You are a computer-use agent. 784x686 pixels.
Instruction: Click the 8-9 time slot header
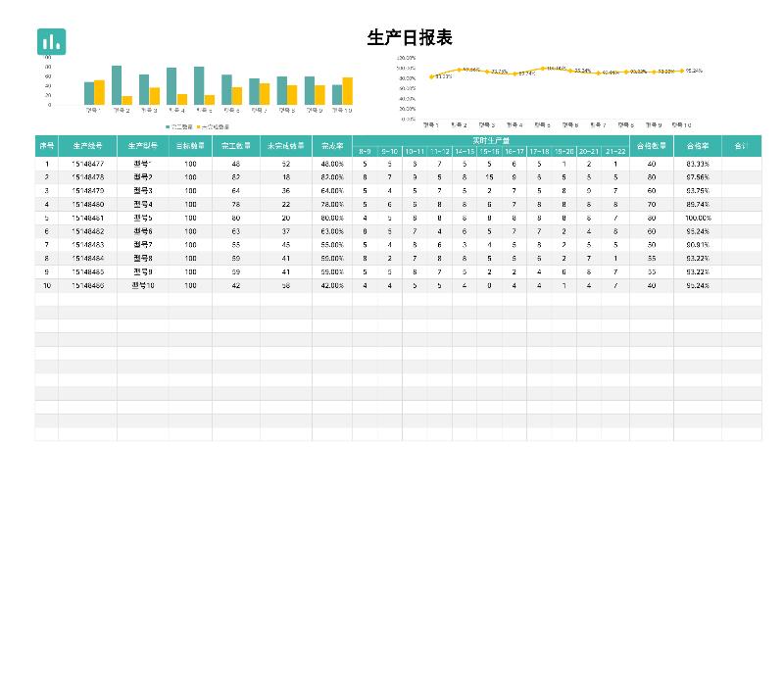click(365, 151)
